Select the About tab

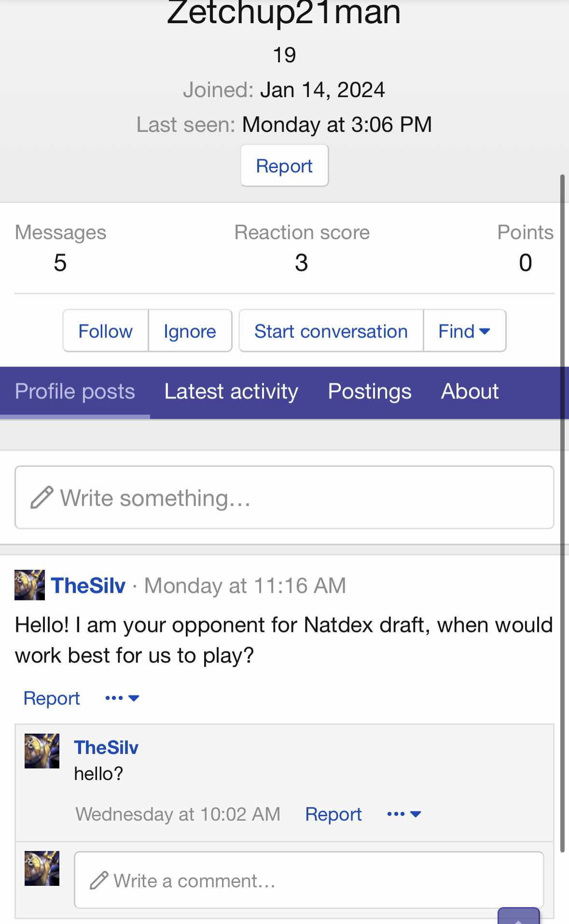(470, 392)
